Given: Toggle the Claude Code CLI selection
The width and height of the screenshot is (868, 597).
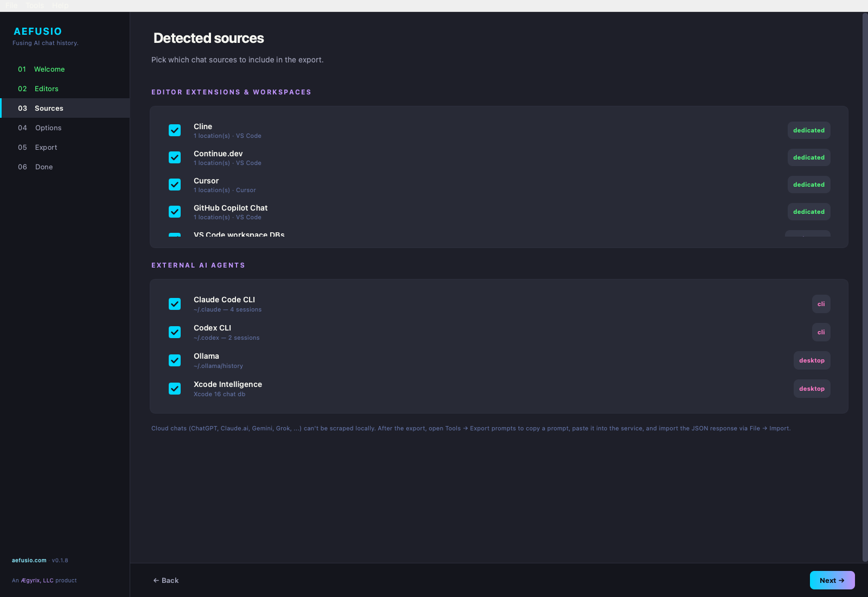Looking at the screenshot, I should [x=175, y=304].
